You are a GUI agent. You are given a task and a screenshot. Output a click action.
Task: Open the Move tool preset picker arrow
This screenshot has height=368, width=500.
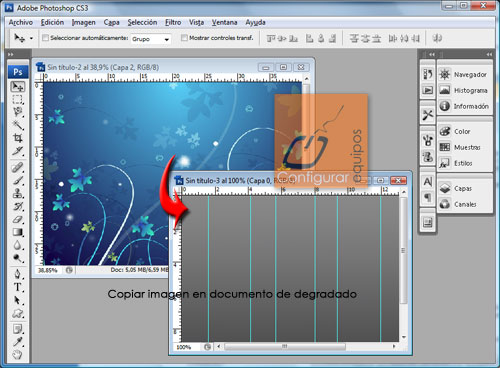tap(31, 38)
